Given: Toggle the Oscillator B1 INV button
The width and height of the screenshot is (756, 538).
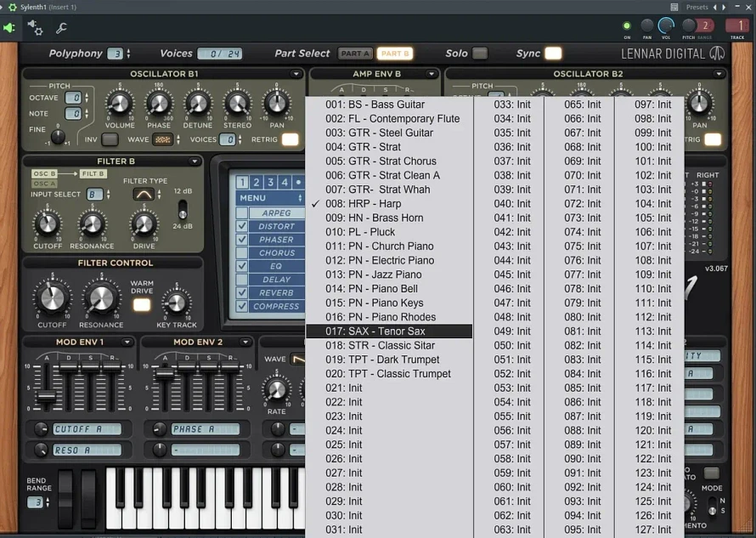Looking at the screenshot, I should pos(110,139).
